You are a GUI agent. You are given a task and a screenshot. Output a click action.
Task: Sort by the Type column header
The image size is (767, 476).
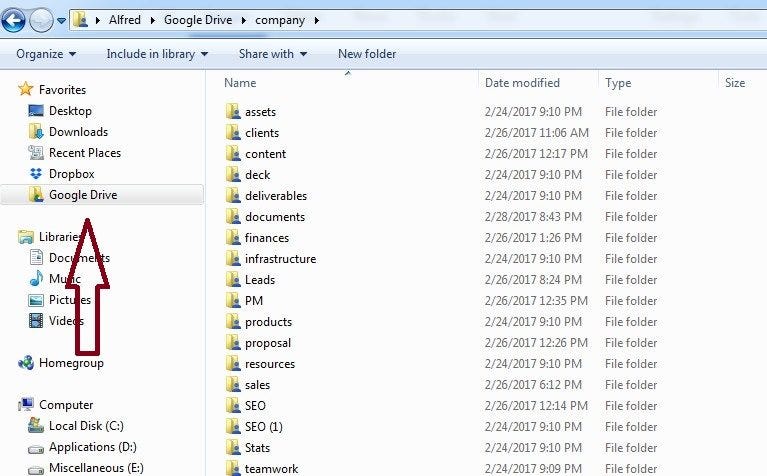(618, 83)
